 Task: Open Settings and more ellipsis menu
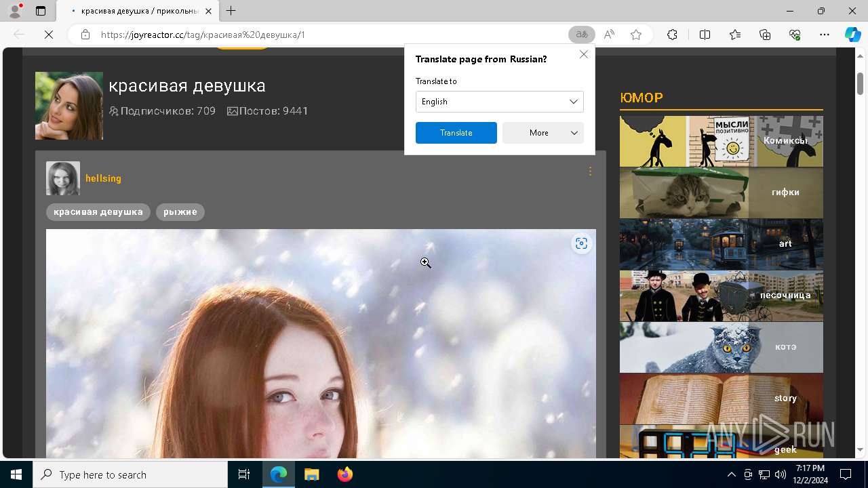click(x=825, y=35)
